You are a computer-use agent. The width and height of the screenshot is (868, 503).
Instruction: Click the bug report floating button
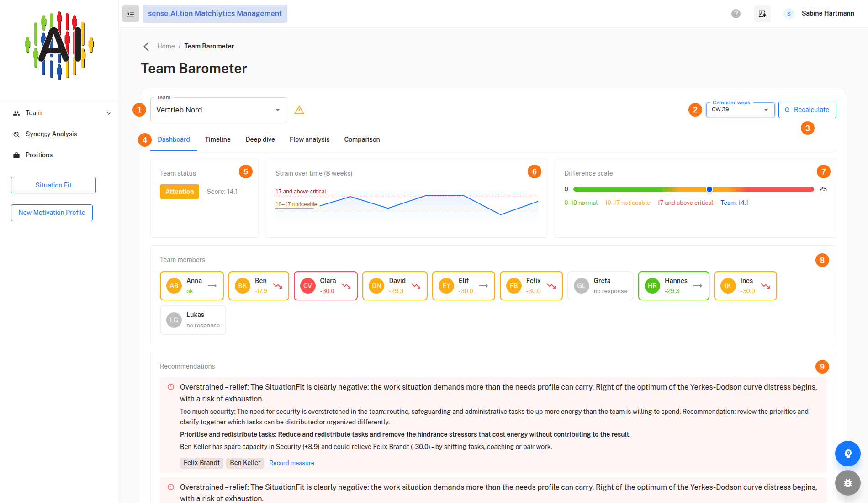848,483
